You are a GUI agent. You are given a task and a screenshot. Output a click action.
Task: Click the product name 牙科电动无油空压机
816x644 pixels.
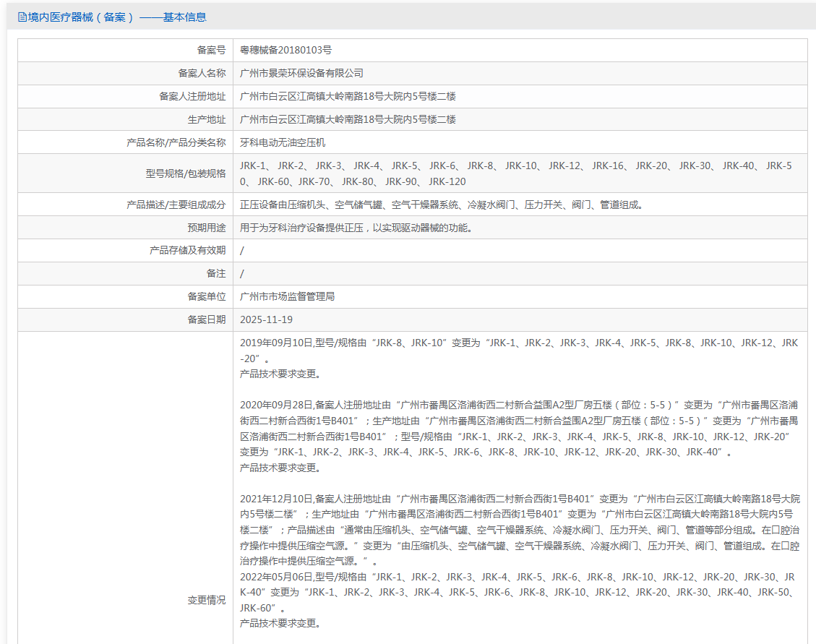(x=283, y=142)
